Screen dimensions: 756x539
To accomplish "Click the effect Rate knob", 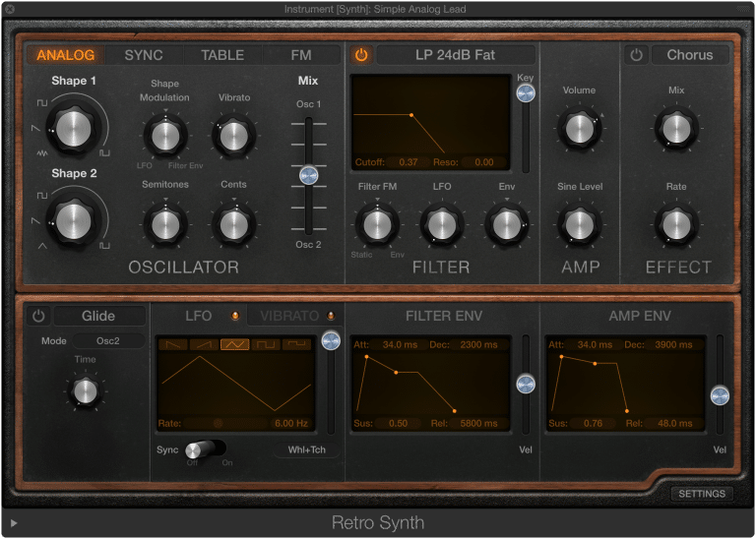I will tap(676, 225).
